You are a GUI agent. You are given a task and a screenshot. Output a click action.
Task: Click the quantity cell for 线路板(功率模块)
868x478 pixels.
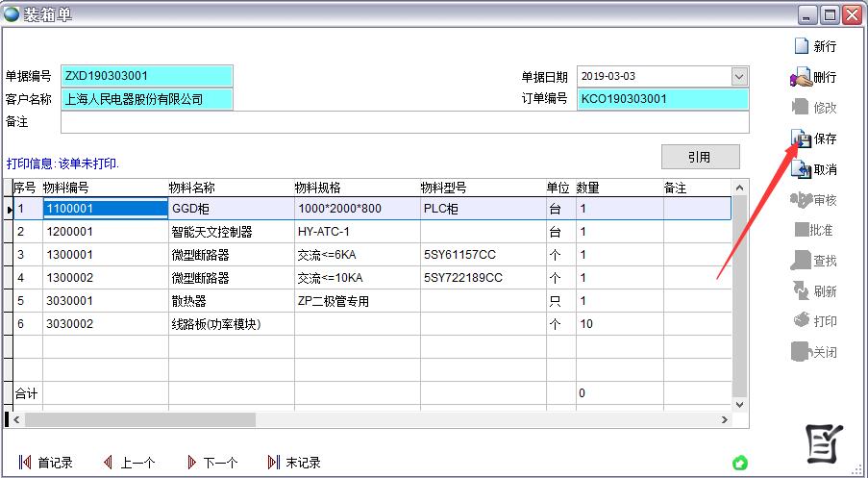click(x=617, y=324)
